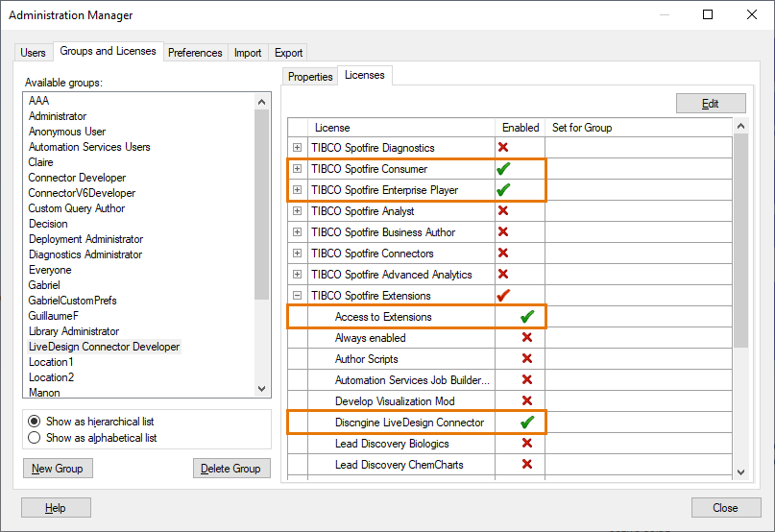Select the Automation Services Users group

pyautogui.click(x=89, y=147)
